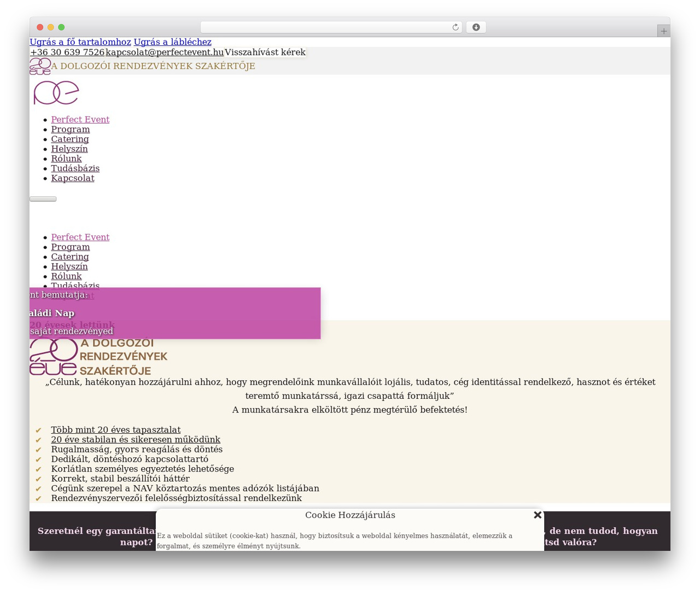Click the large 20 éve logo image

(x=98, y=357)
